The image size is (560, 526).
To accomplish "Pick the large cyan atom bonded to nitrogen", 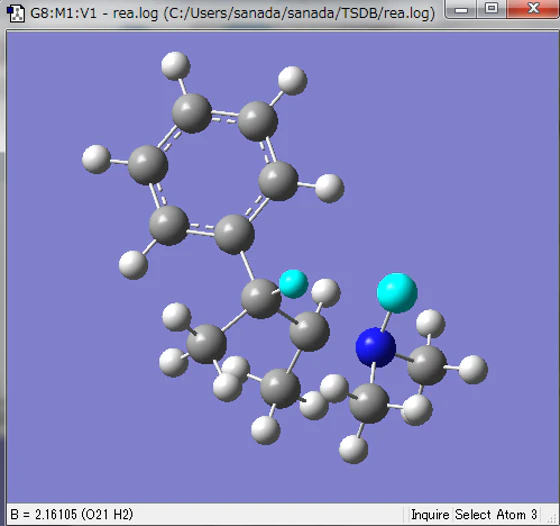I will (397, 293).
